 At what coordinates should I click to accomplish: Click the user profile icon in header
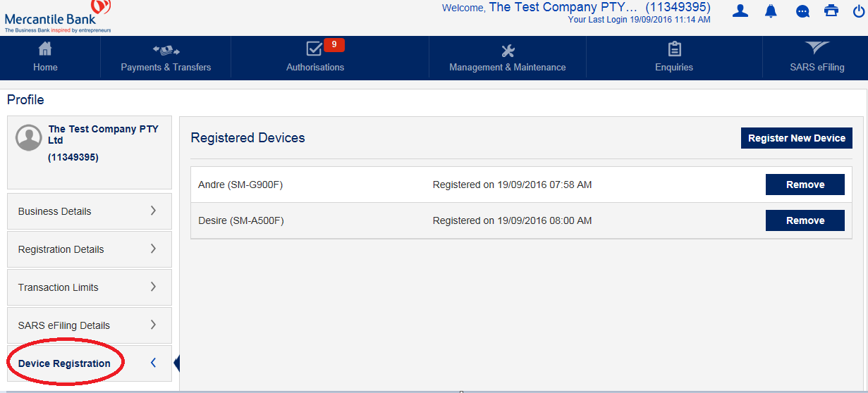[740, 11]
